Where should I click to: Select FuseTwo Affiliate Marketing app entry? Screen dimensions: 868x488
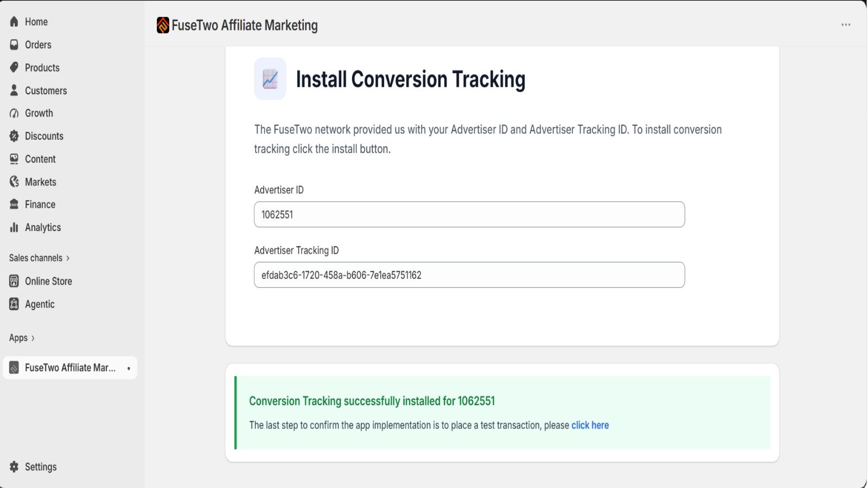tap(70, 368)
